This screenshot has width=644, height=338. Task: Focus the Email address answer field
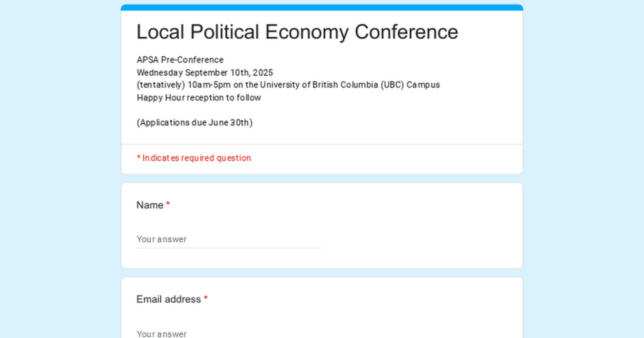(x=229, y=333)
